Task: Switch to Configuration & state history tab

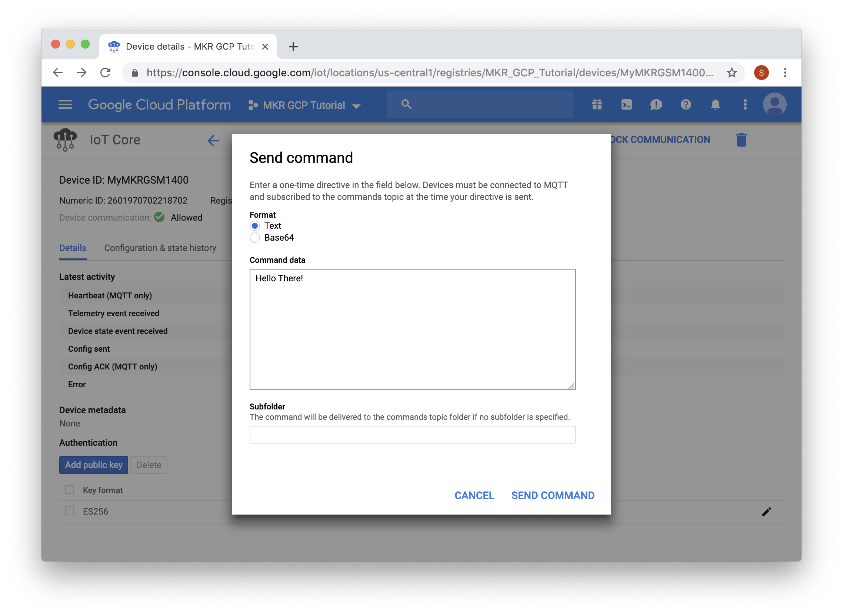Action: coord(160,248)
